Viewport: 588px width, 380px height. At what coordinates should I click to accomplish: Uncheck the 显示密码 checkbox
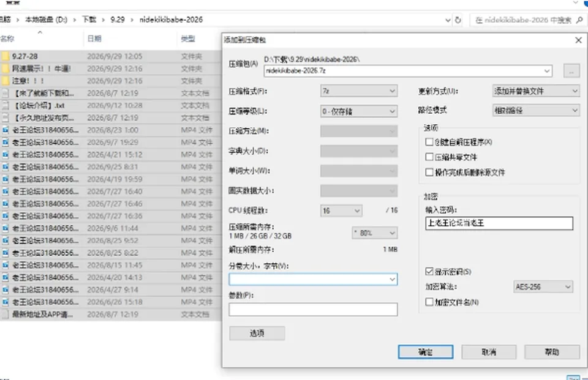(x=429, y=271)
